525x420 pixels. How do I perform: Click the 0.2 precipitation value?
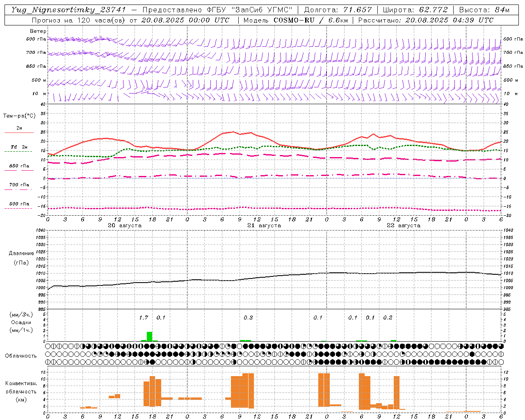pyautogui.click(x=388, y=318)
